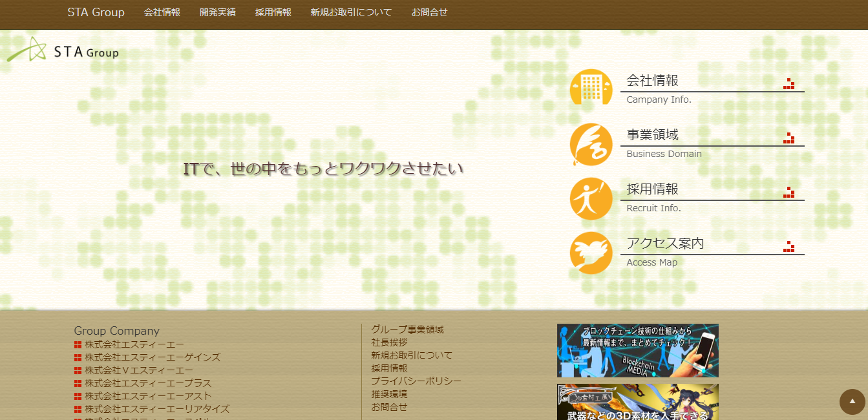The width and height of the screenshot is (868, 420).
Task: Open the 社長挨拶 footer link
Action: [x=389, y=342]
